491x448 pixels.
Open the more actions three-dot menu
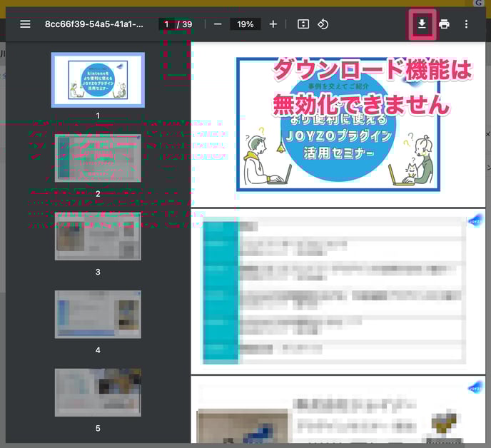[466, 24]
